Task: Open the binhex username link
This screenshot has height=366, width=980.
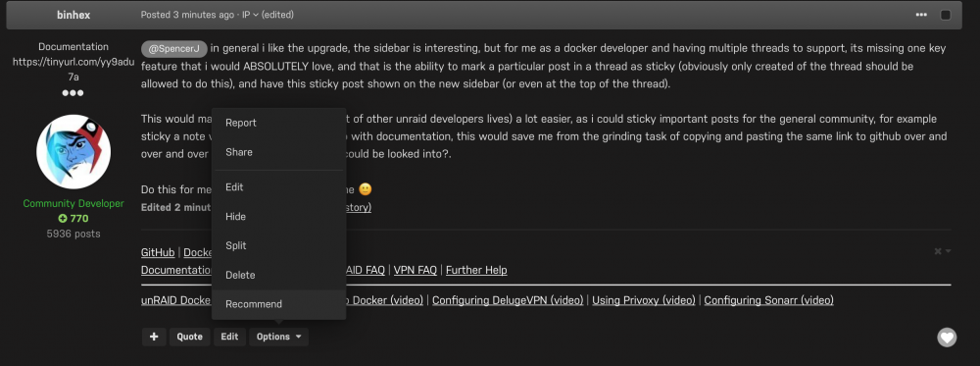Action: [73, 15]
